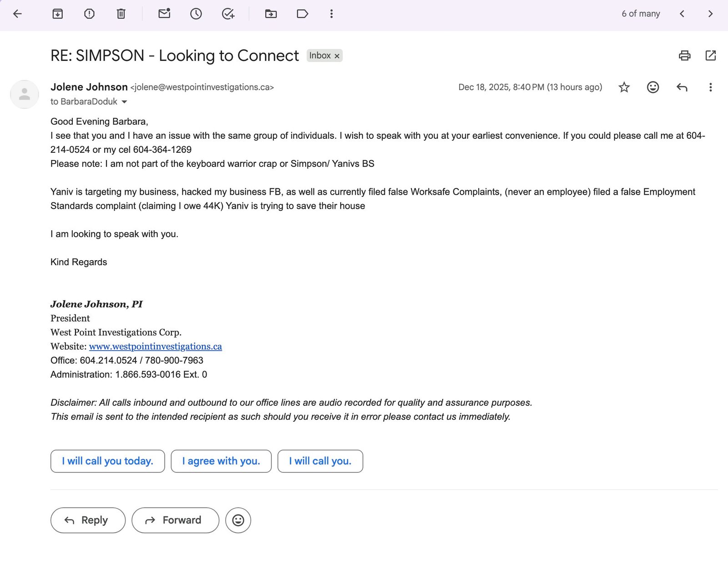Star the message from Jolene Johnson
This screenshot has width=728, height=565.
pos(624,87)
